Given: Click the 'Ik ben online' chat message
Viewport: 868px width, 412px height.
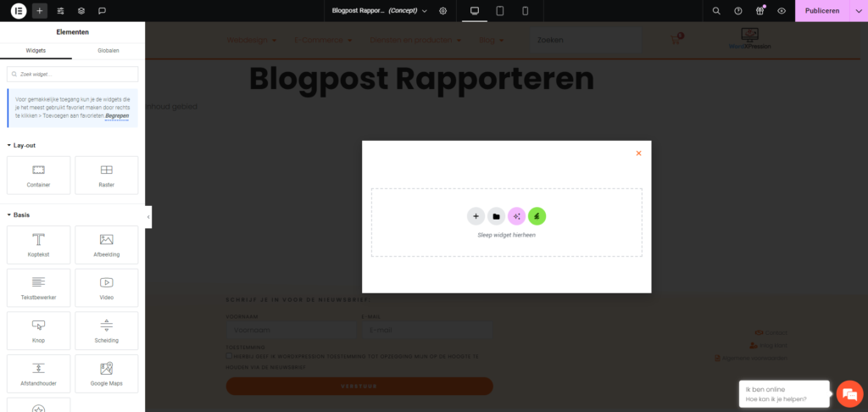Looking at the screenshot, I should tap(784, 393).
